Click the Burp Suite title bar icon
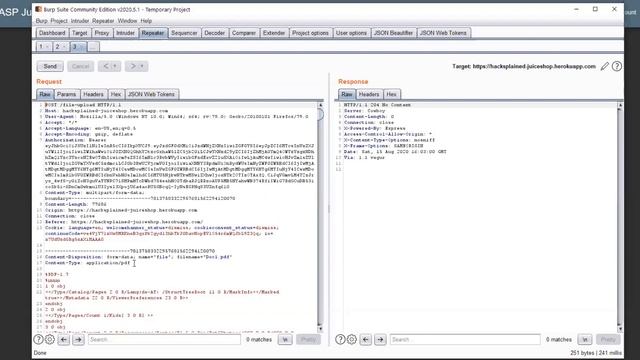640x360 pixels. 38,9
